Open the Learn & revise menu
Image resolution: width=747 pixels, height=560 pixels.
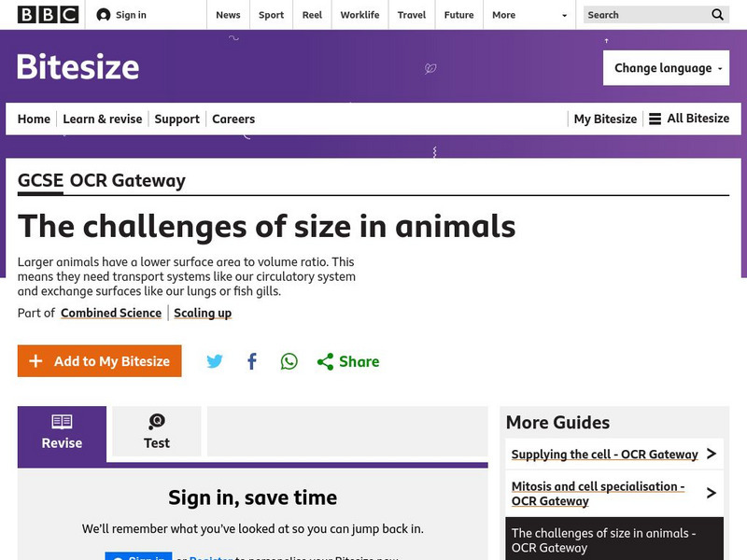coord(103,119)
